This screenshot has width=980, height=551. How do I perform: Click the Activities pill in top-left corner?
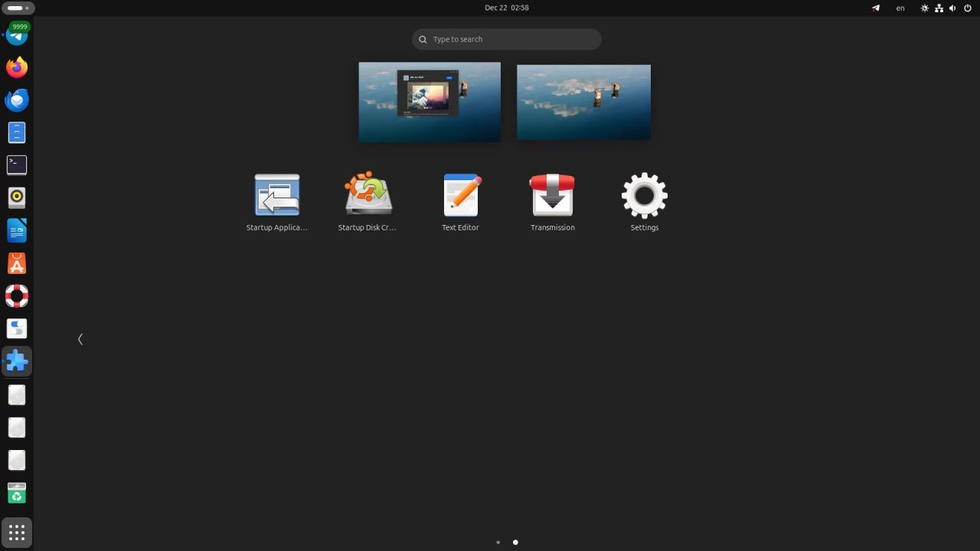(18, 8)
